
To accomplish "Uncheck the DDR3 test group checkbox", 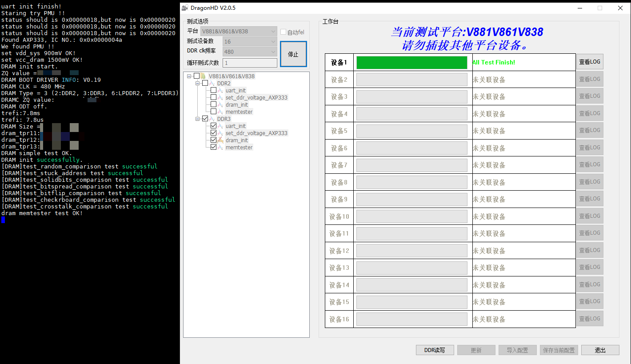I will (205, 119).
